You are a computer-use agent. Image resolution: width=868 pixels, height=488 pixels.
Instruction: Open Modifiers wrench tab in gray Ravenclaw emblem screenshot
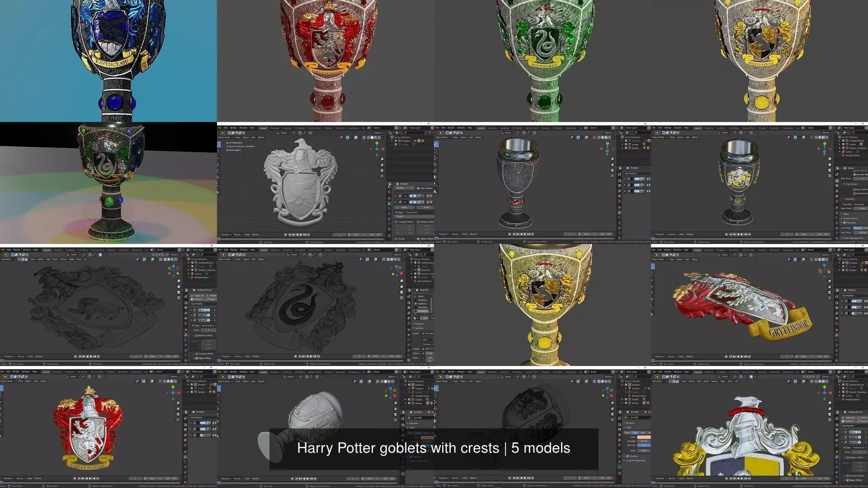pos(389,203)
